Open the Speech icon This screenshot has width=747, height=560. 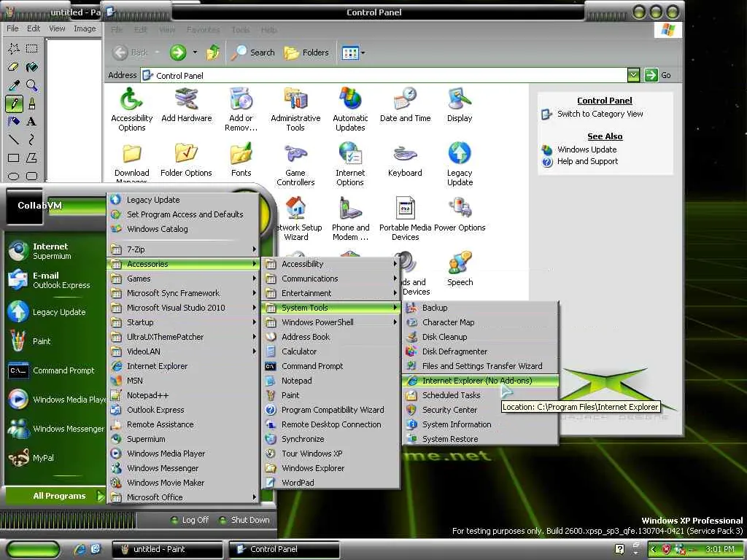click(x=460, y=269)
